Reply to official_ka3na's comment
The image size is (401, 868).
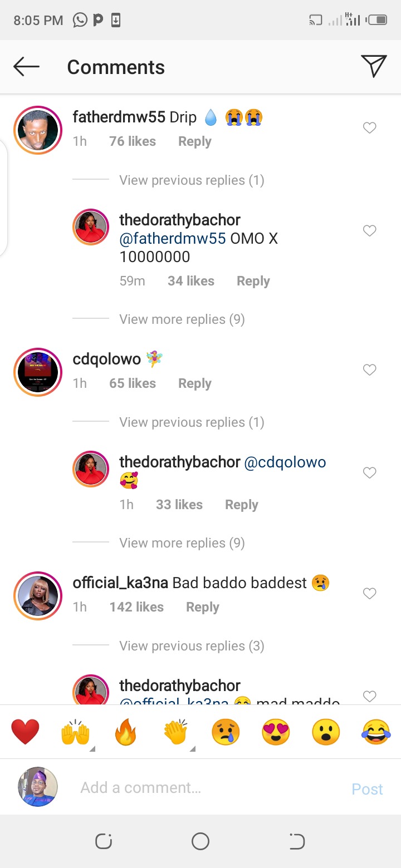click(203, 607)
